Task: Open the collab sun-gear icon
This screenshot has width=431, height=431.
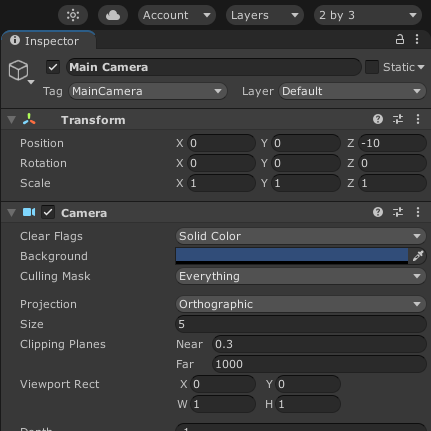Action: [73, 15]
